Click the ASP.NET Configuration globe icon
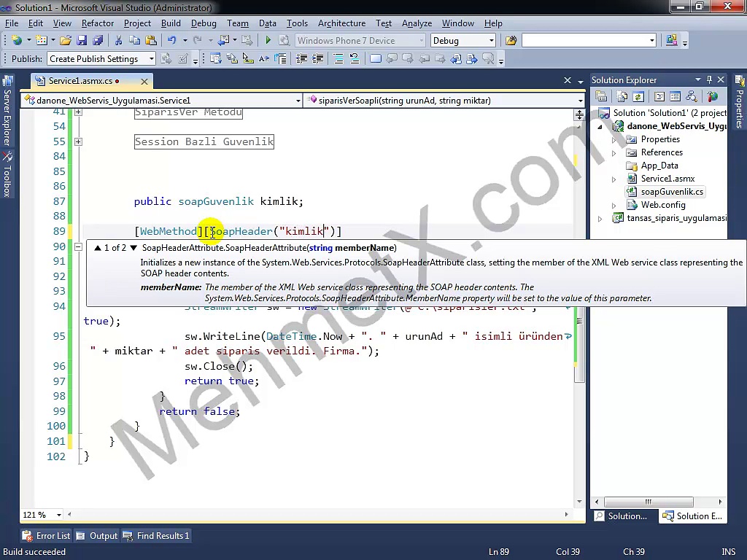This screenshot has height=560, width=747. tap(712, 97)
